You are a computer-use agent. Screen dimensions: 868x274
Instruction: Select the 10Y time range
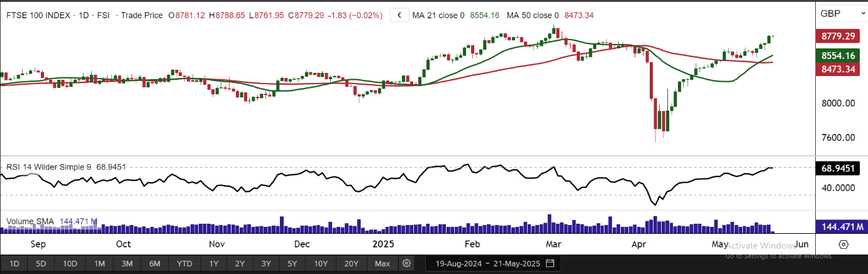321,263
